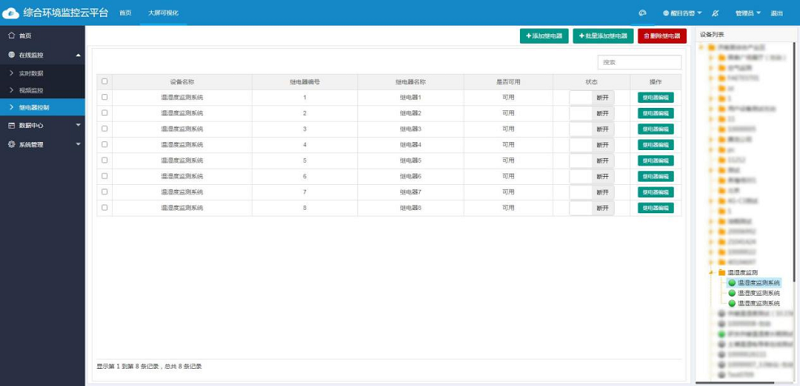800x386 pixels.
Task: Click the 搜索 search input field
Action: pos(639,62)
